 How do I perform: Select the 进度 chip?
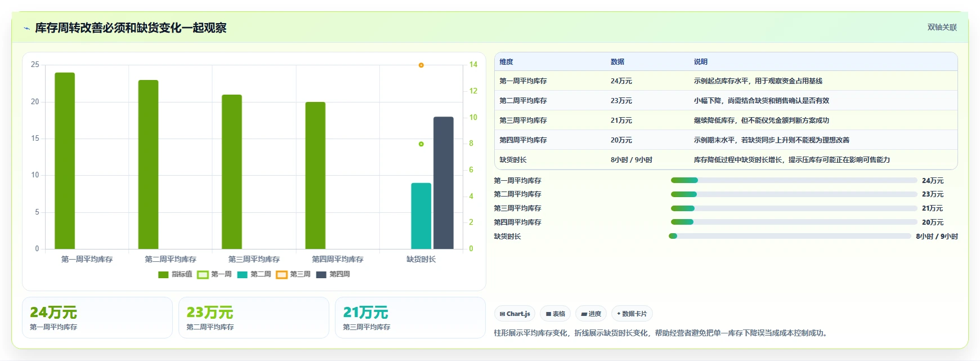point(591,314)
